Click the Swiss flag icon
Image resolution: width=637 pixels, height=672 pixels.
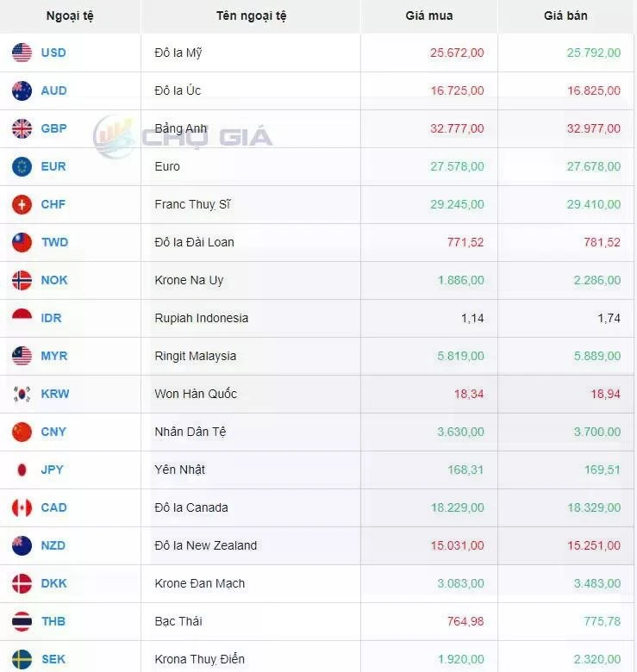[x=22, y=204]
